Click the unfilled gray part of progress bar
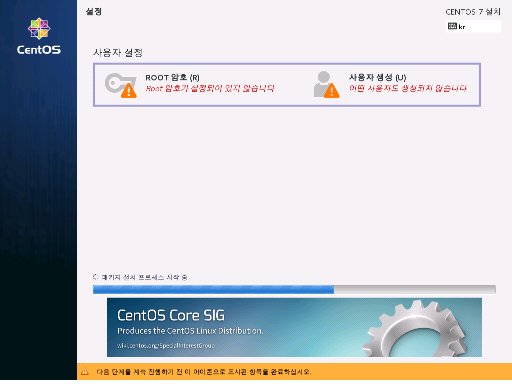512x384 pixels. click(x=415, y=289)
